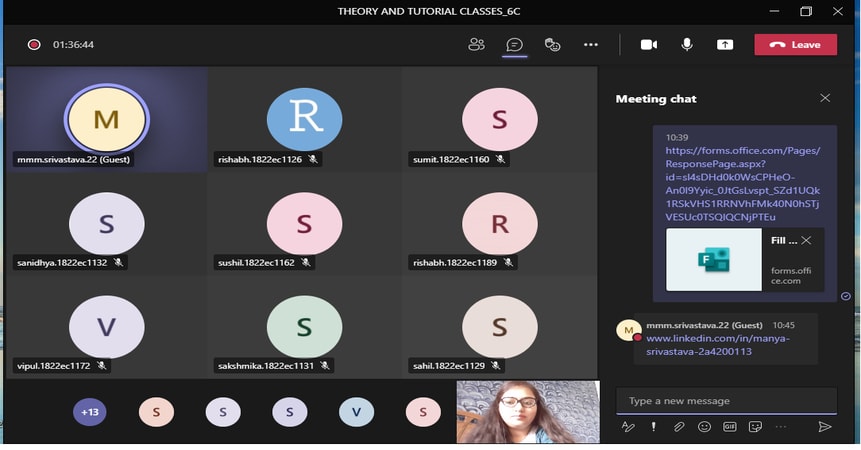Leave the meeting
The image size is (861, 450).
tap(795, 45)
